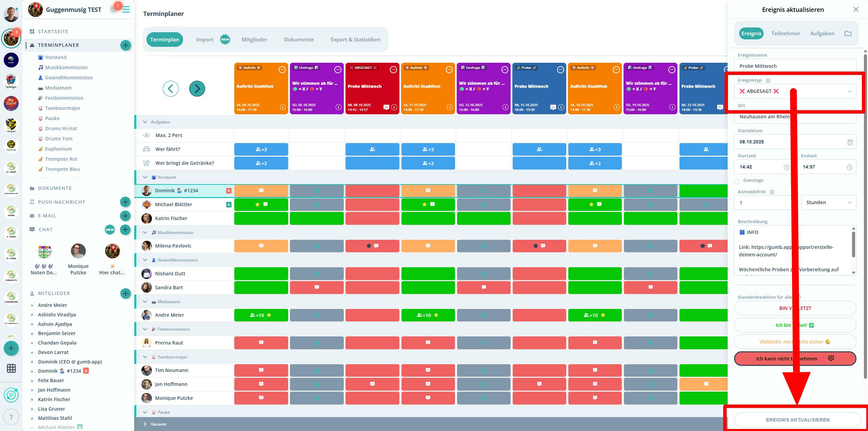The width and height of the screenshot is (868, 431).
Task: Open the folder icon tab in event panel
Action: 848,33
